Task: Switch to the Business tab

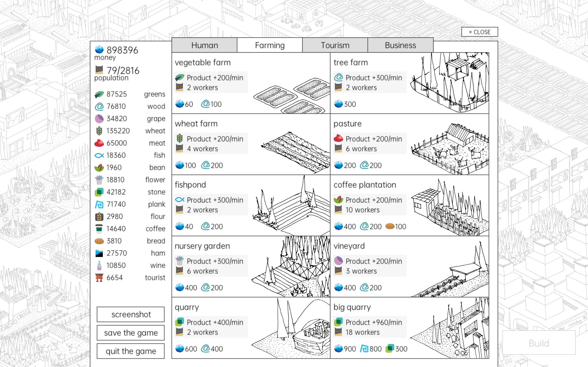Action: pos(400,45)
